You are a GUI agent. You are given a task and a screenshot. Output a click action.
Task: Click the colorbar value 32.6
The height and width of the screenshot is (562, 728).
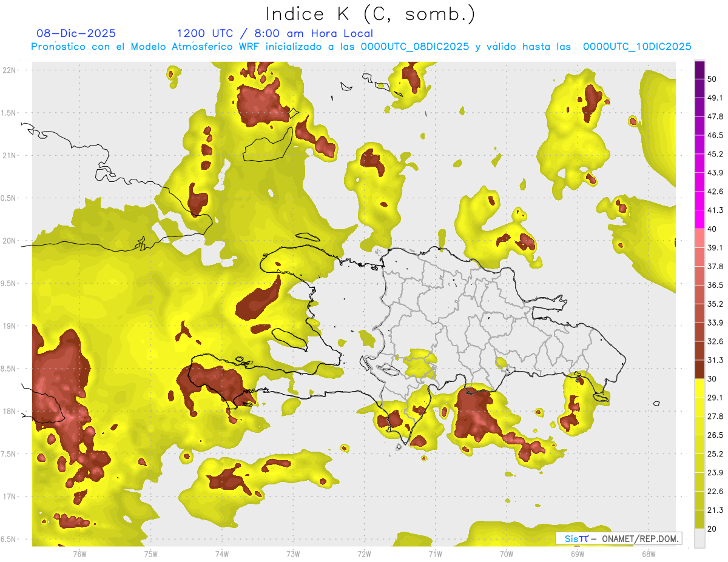tap(715, 341)
